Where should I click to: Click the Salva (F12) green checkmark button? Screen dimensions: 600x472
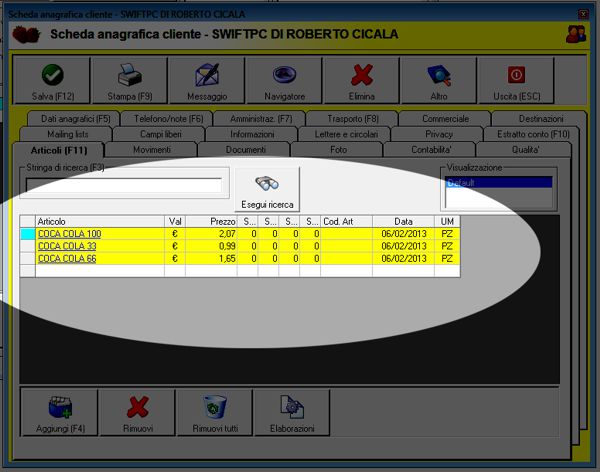pyautogui.click(x=52, y=80)
